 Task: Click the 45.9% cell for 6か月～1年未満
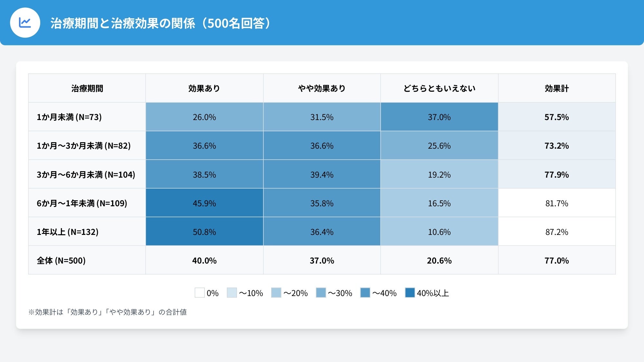[x=204, y=203]
